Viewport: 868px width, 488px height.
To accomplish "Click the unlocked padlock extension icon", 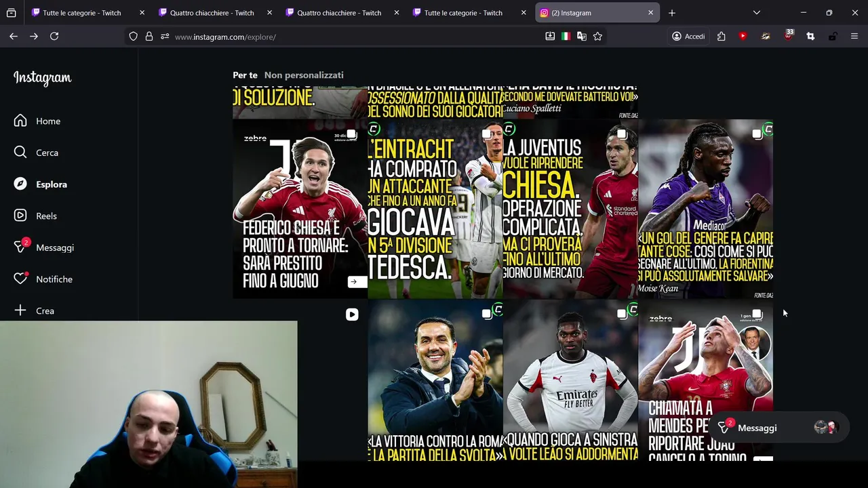I will (x=833, y=37).
